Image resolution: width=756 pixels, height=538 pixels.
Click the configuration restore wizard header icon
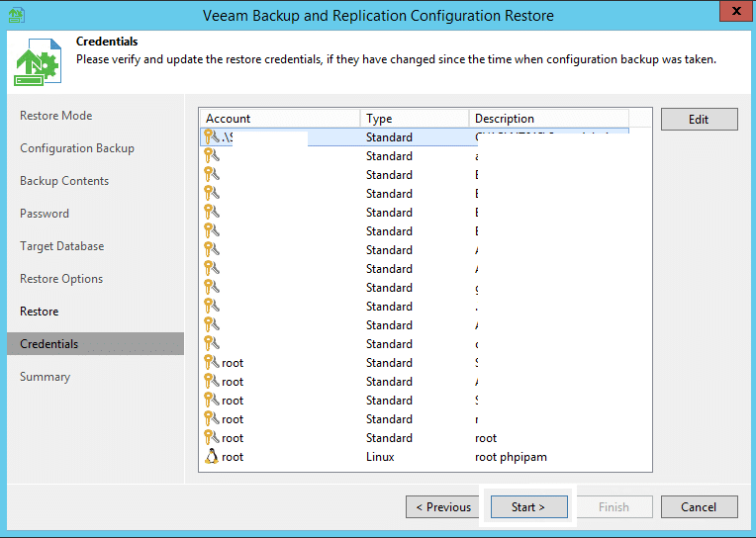point(38,62)
